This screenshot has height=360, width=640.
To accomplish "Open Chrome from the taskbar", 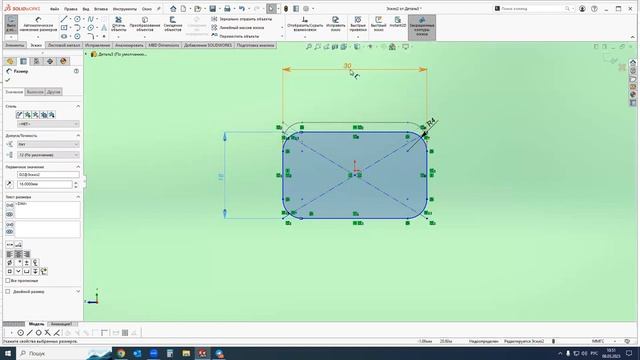I will coord(121,353).
